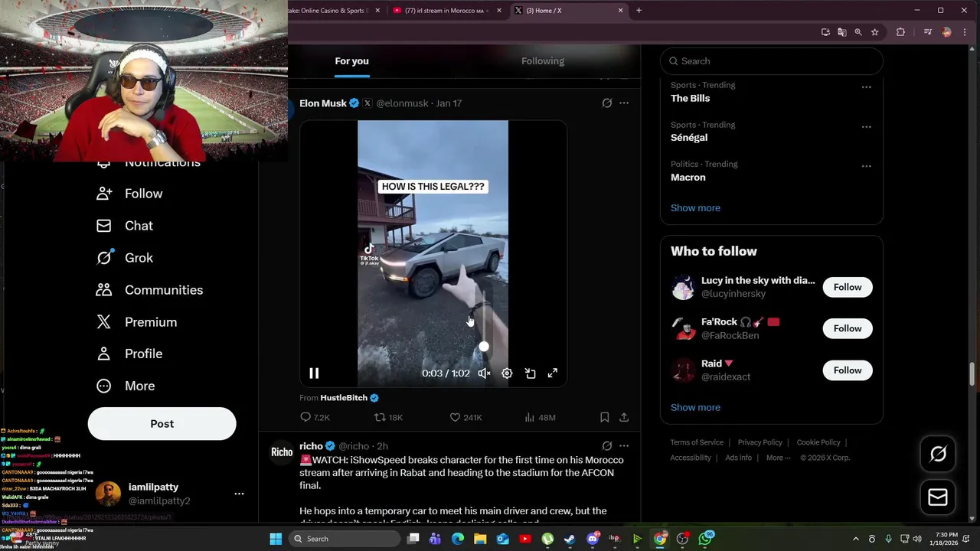The height and width of the screenshot is (551, 980).
Task: Open the Follow item in X sidebar
Action: click(x=129, y=194)
